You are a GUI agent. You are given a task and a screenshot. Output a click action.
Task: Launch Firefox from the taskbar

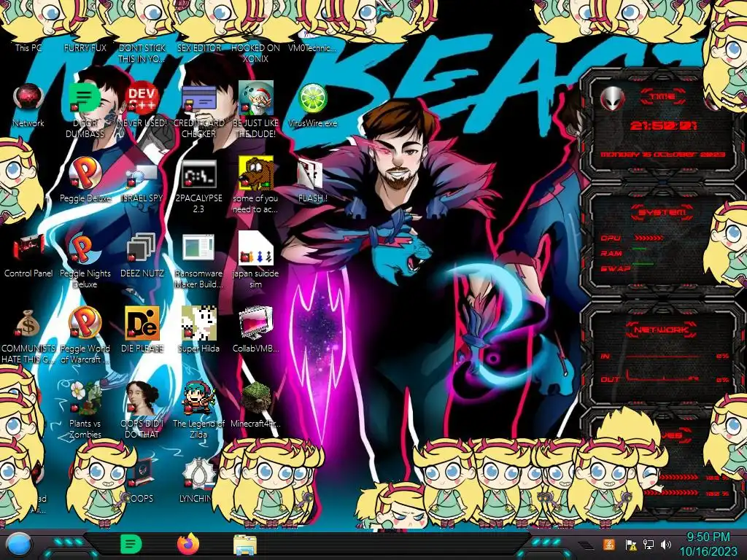[188, 544]
